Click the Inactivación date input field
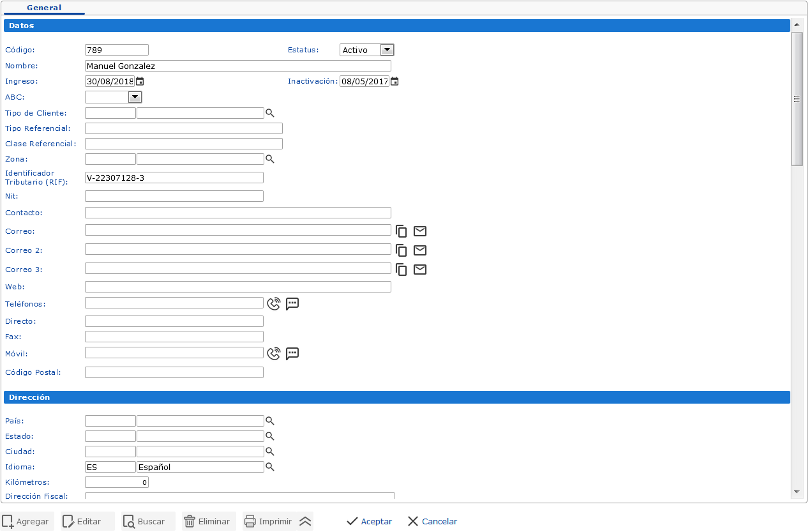The width and height of the screenshot is (812, 532). point(365,81)
